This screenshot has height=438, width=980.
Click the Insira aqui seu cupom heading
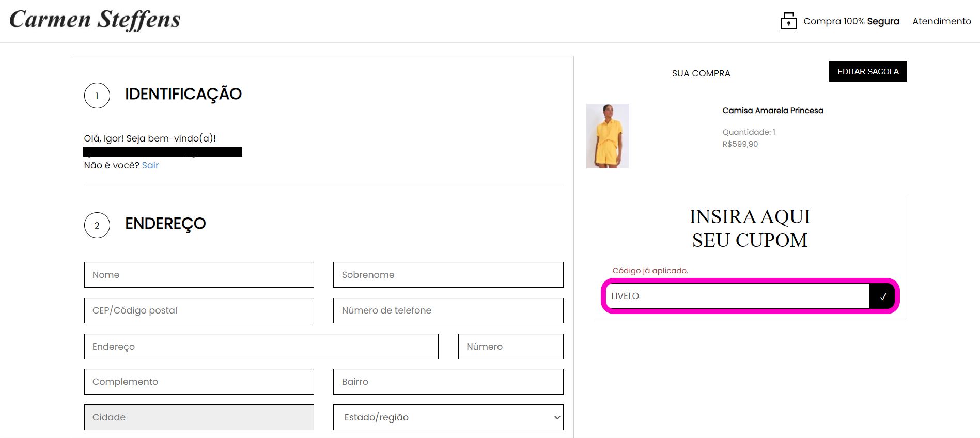pyautogui.click(x=750, y=228)
